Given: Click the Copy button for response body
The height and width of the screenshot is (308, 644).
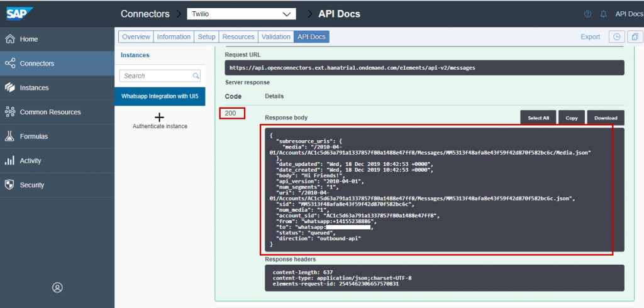Looking at the screenshot, I should [x=572, y=118].
